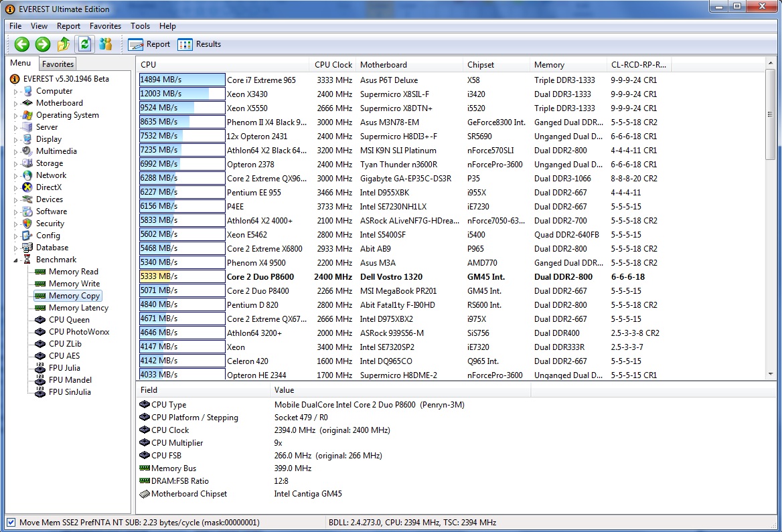Image resolution: width=782 pixels, height=532 pixels.
Task: Sort by the Chipset column header
Action: pyautogui.click(x=496, y=65)
